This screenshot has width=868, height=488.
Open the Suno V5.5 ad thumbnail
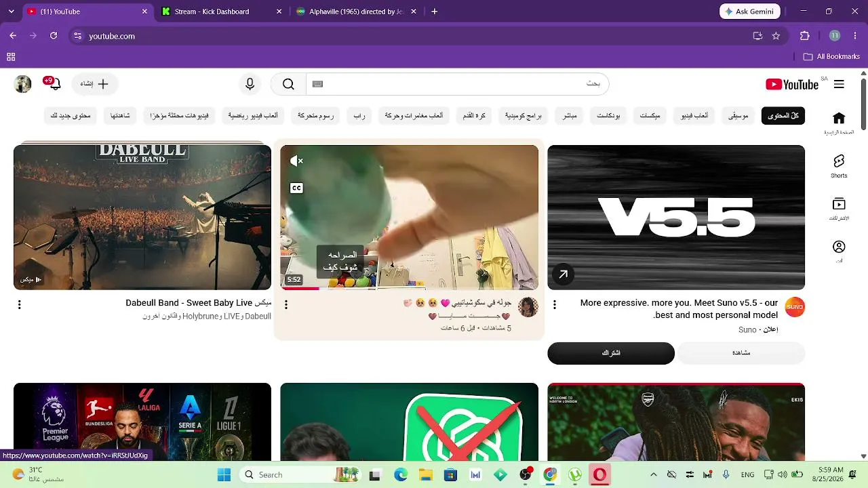click(x=676, y=218)
